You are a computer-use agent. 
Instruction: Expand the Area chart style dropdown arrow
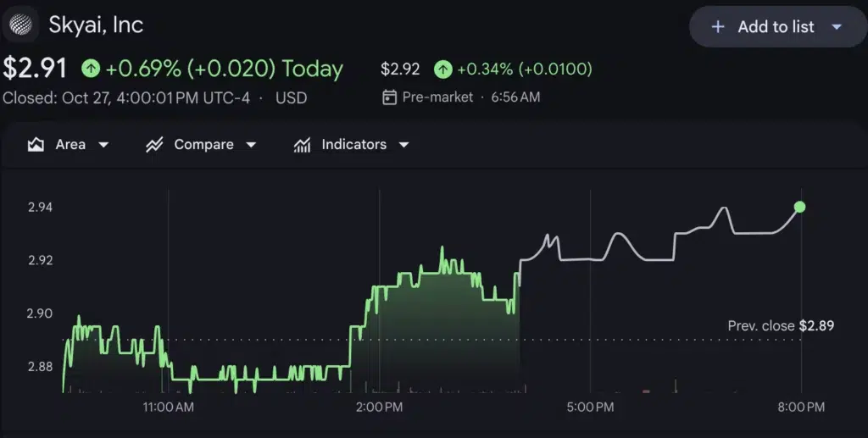[x=103, y=145]
